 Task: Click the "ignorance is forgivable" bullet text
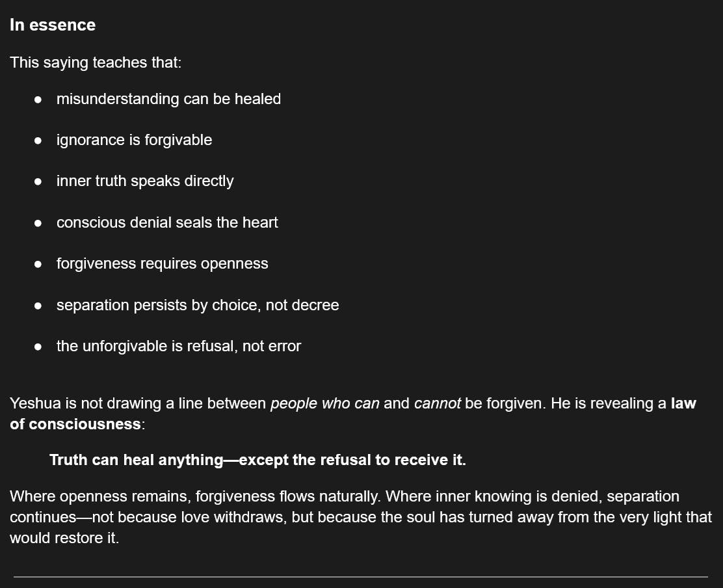click(x=134, y=140)
